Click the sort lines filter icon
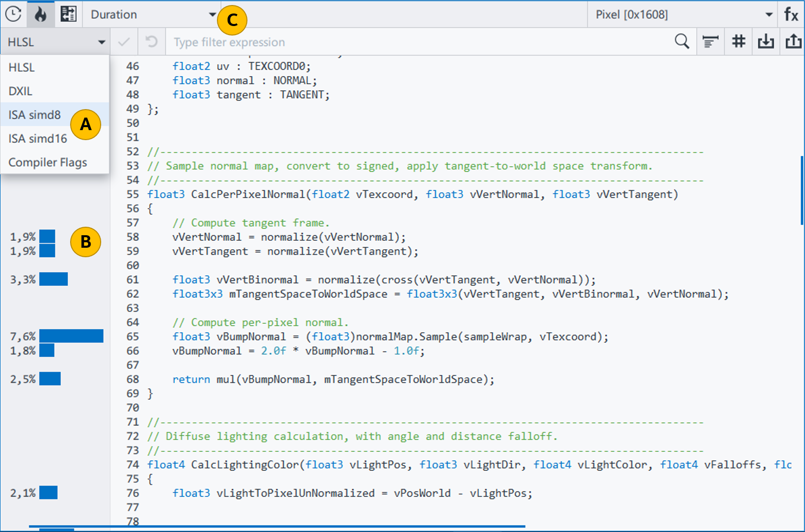The height and width of the screenshot is (532, 805). (x=710, y=42)
